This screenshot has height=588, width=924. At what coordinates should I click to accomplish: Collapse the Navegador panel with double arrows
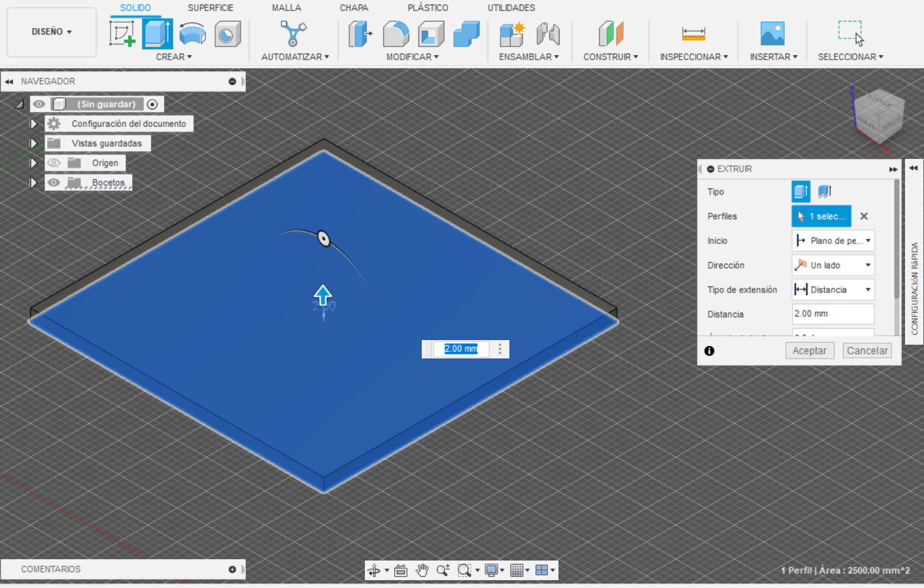pos(9,82)
